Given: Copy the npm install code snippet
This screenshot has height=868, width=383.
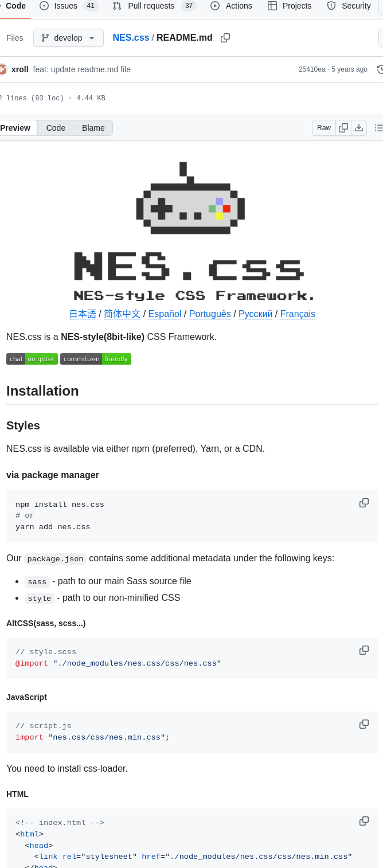Looking at the screenshot, I should coord(364,503).
